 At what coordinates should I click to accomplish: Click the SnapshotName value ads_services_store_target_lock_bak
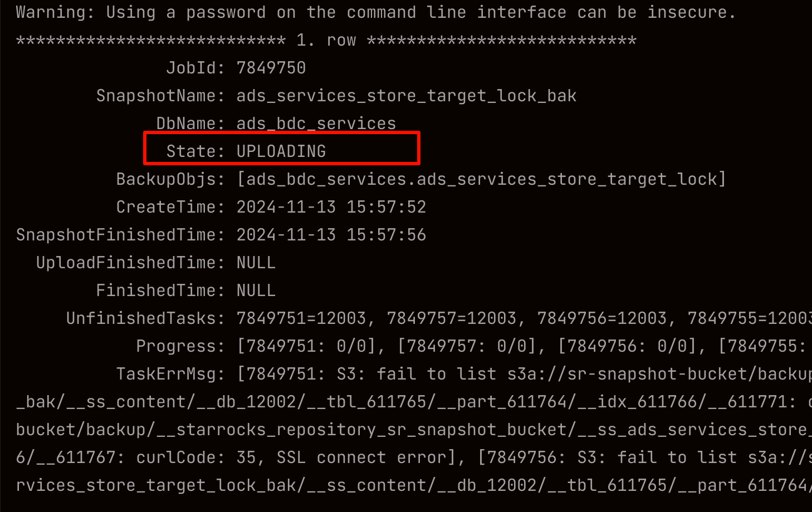click(407, 96)
